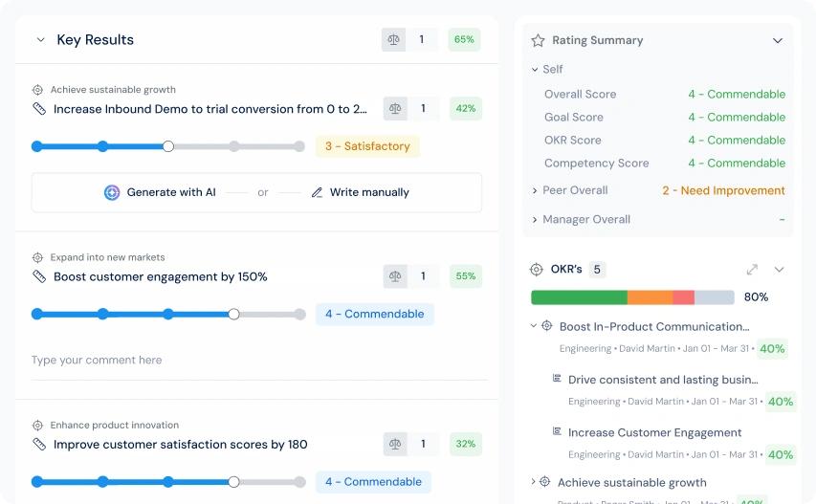Collapse the OKR's panel chevron

click(x=779, y=270)
